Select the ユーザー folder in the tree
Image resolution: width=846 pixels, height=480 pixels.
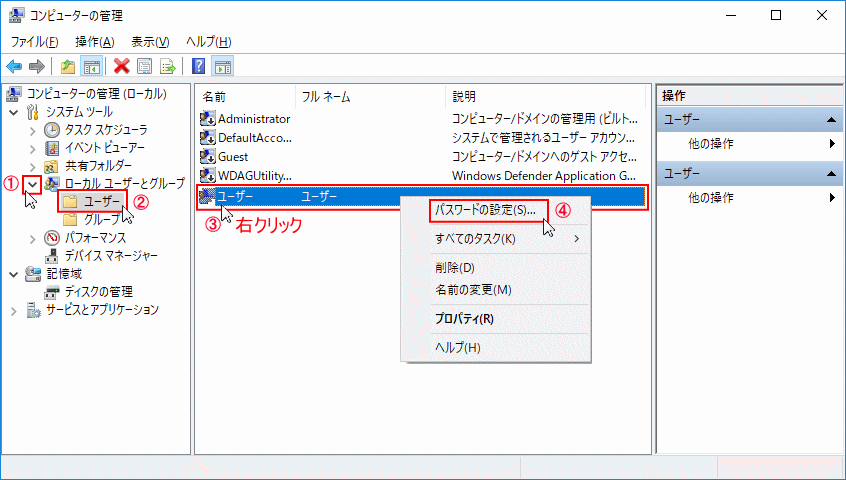(93, 202)
